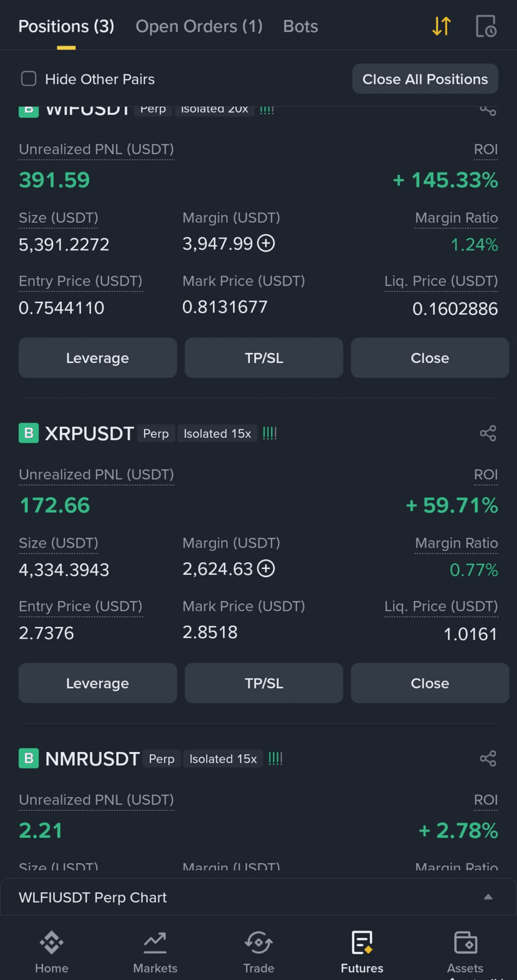Open the NMRUSDT pair title

92,759
